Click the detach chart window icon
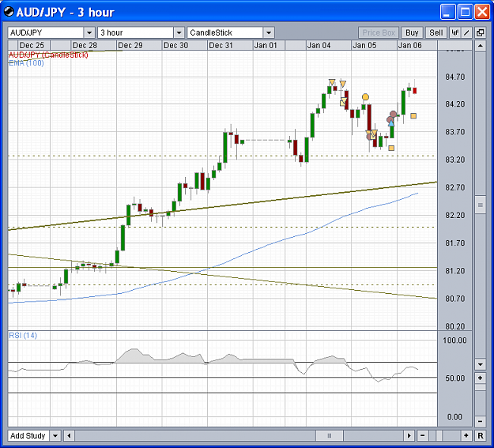494x448 pixels. point(480,32)
